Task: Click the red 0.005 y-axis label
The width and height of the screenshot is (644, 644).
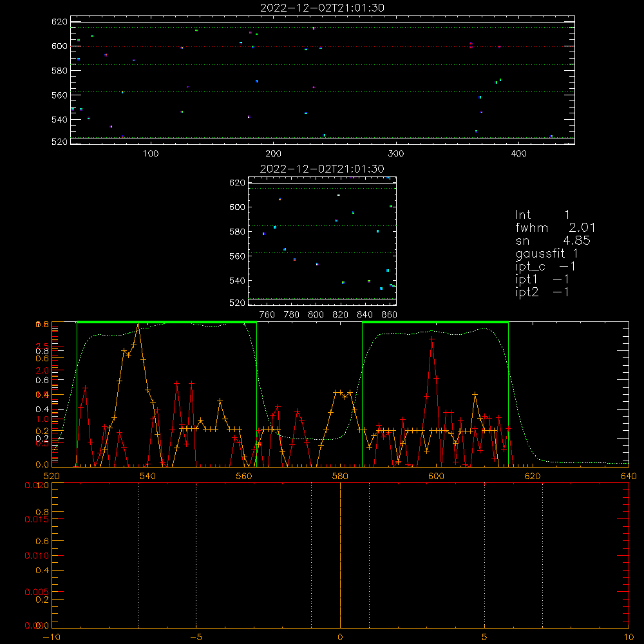Action: (36, 592)
